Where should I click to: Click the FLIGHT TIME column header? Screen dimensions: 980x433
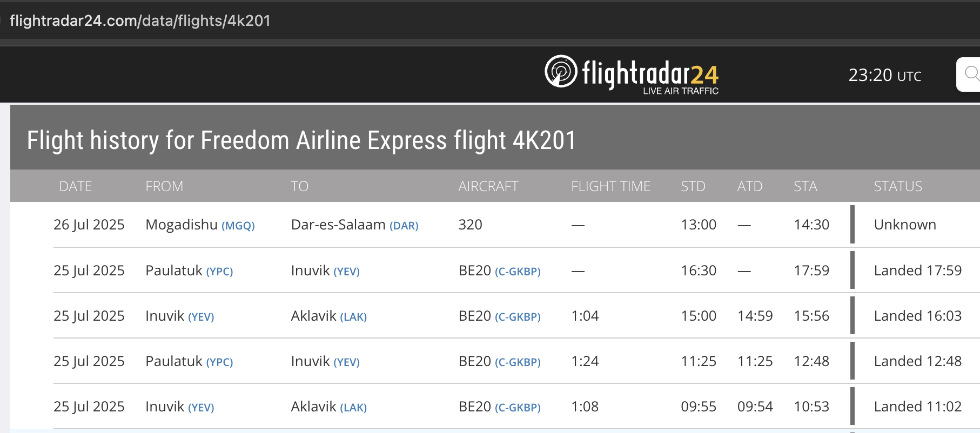[x=611, y=186]
